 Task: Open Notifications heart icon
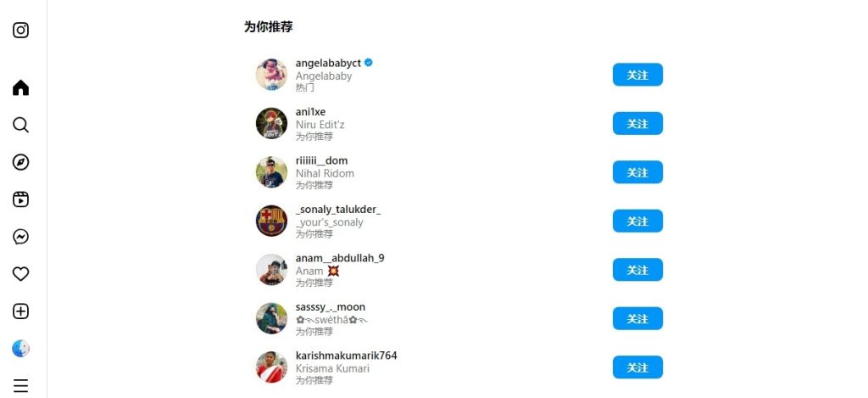[x=20, y=274]
